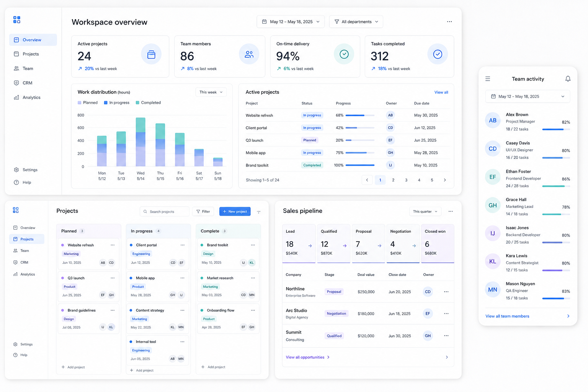
Task: Select the Negotiation stage card showing $410K
Action: point(403,243)
